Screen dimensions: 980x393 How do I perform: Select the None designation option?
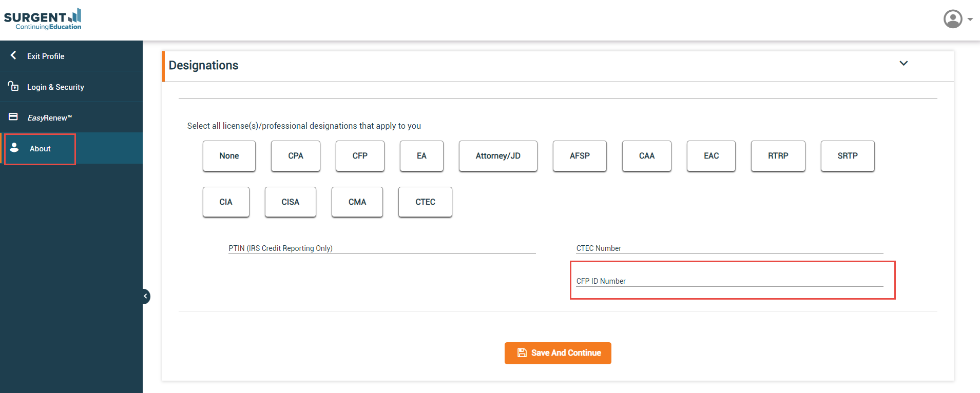point(229,156)
